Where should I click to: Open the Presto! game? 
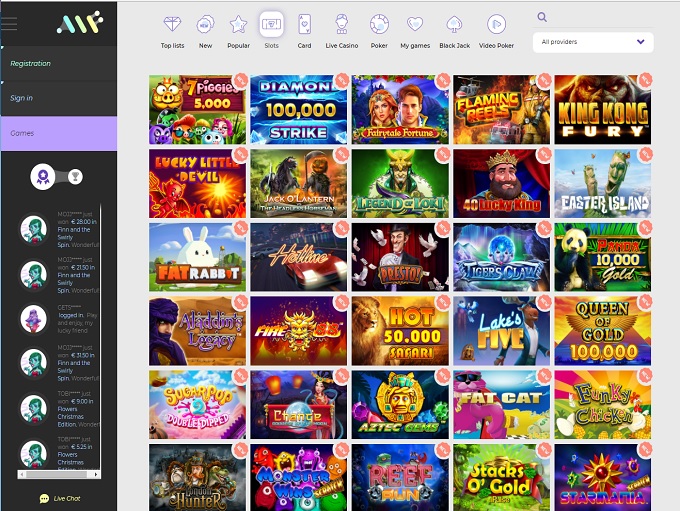click(400, 257)
